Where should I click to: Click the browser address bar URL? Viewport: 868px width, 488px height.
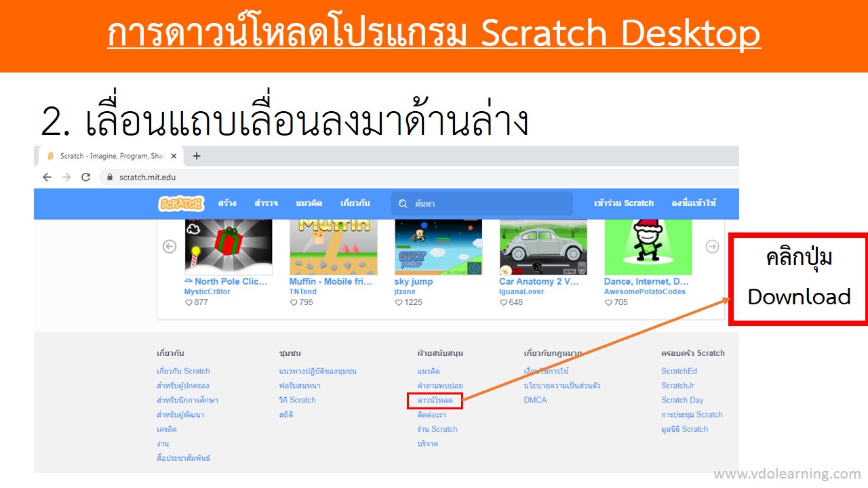click(x=147, y=177)
